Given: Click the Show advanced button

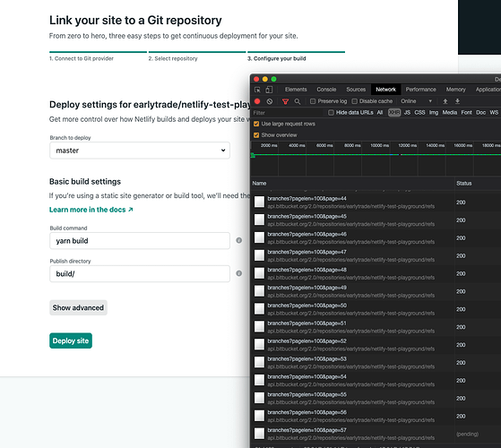Looking at the screenshot, I should (78, 307).
